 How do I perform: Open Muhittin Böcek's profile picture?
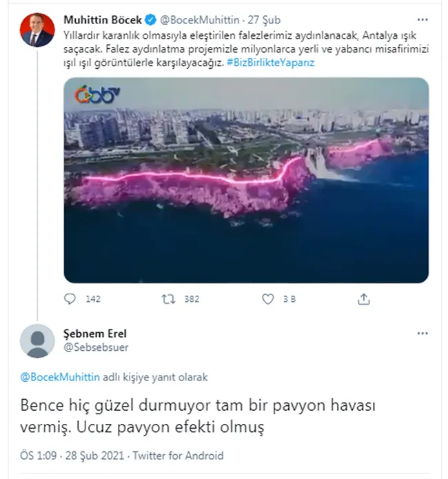(x=37, y=29)
